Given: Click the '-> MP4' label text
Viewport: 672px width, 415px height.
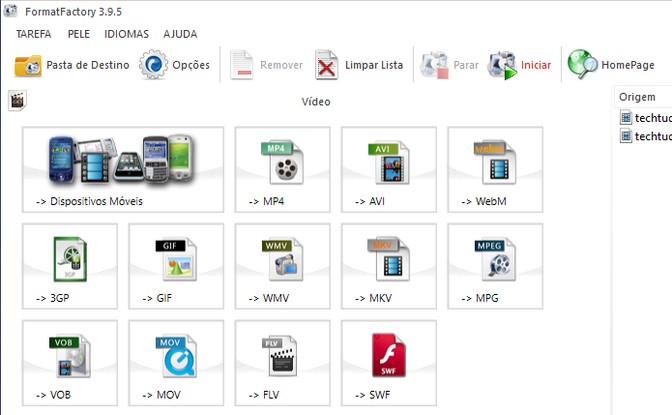Looking at the screenshot, I should pos(266,201).
